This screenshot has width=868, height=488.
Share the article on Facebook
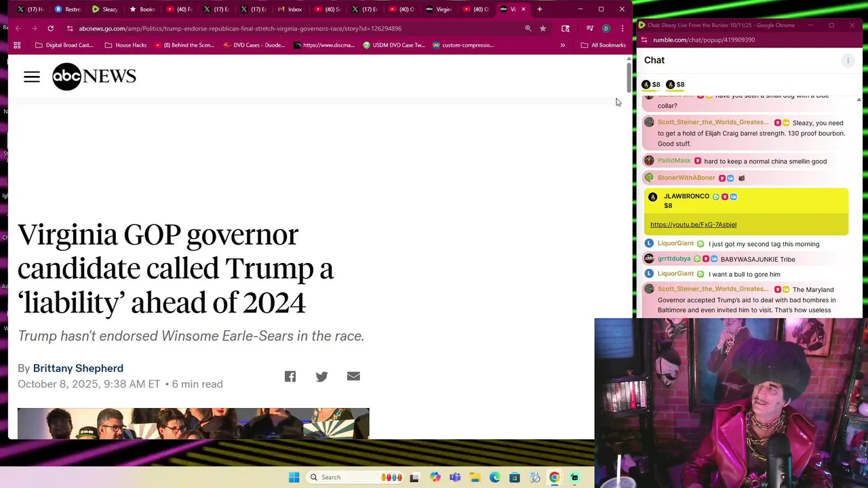290,376
